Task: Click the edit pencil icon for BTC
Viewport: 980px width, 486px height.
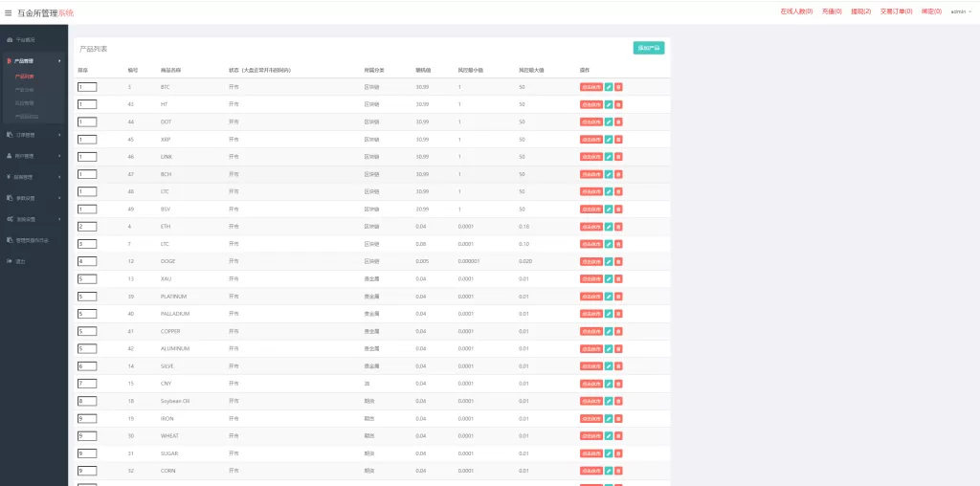Action: tap(609, 87)
